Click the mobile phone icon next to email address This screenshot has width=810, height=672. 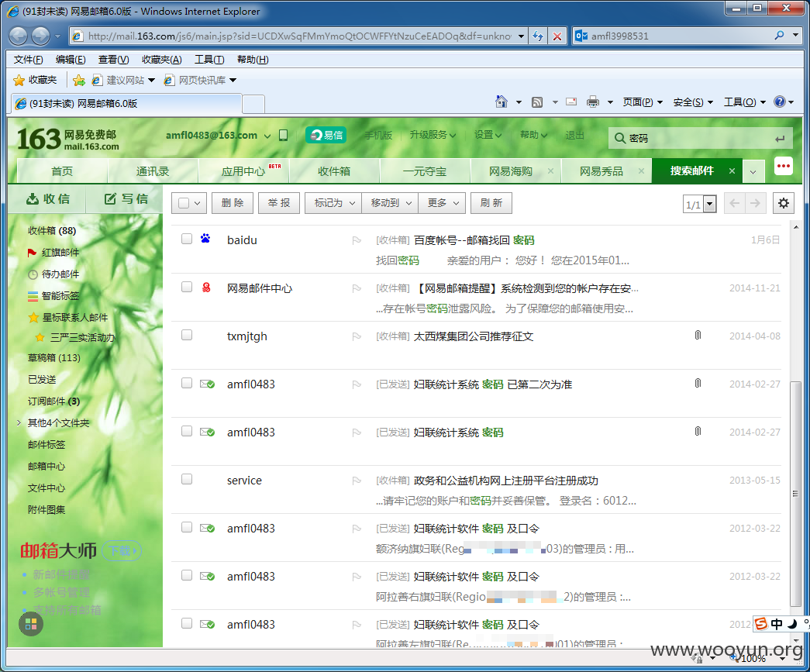coord(283,136)
